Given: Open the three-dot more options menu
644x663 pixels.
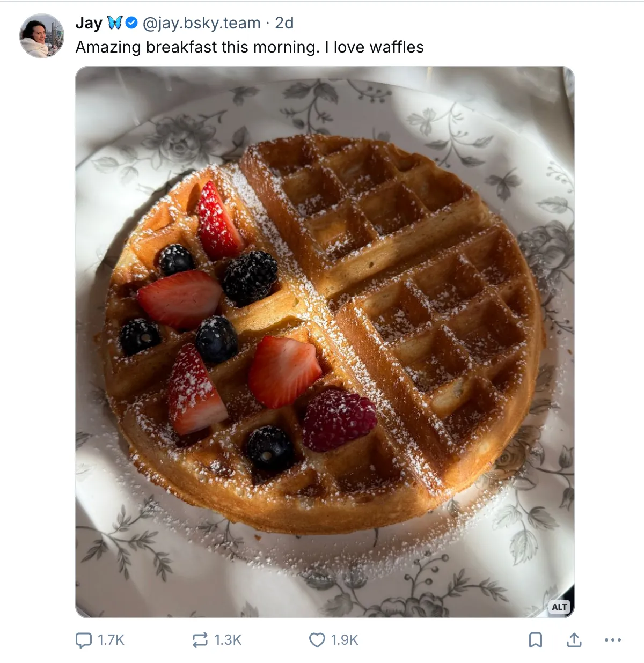Looking at the screenshot, I should [612, 640].
